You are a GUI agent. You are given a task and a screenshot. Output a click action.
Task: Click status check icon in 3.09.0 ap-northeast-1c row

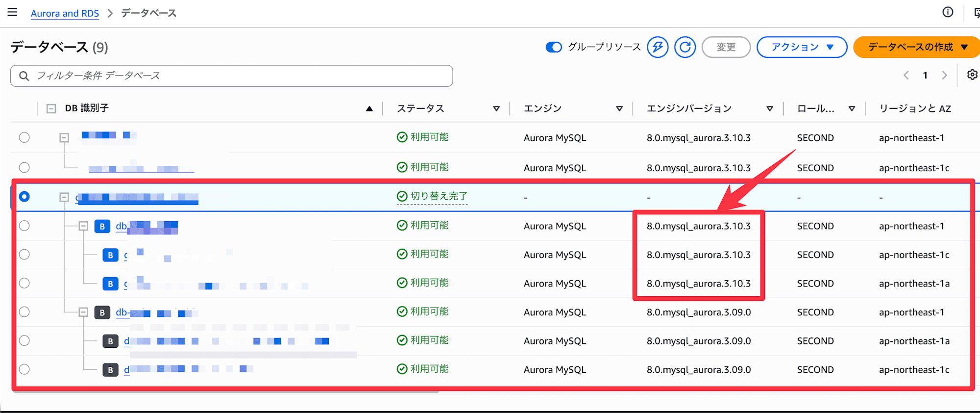tap(402, 369)
